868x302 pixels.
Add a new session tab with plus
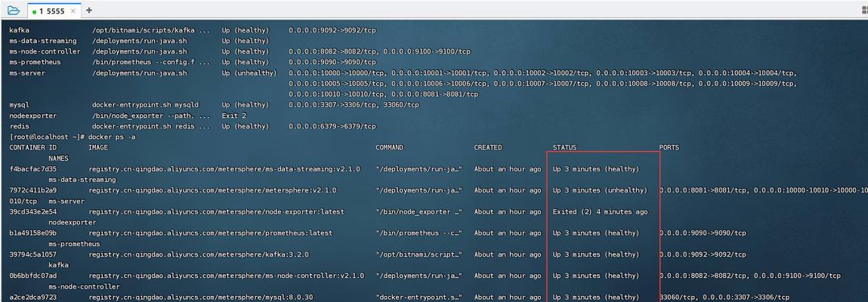89,11
